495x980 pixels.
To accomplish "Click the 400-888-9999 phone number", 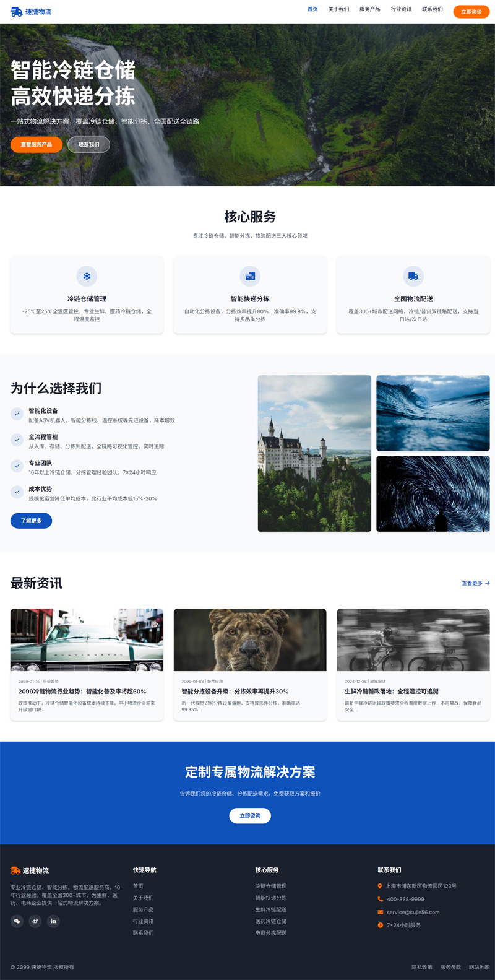I will pyautogui.click(x=405, y=899).
